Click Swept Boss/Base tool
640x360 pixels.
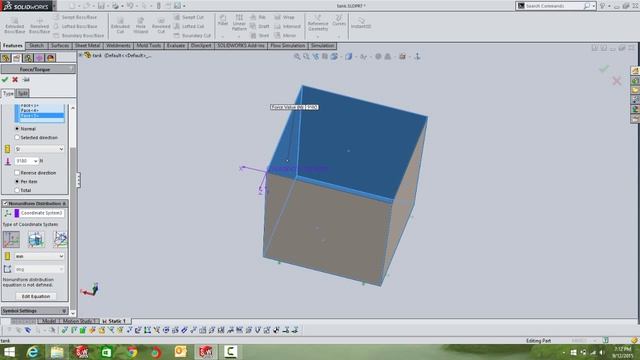pyautogui.click(x=75, y=17)
